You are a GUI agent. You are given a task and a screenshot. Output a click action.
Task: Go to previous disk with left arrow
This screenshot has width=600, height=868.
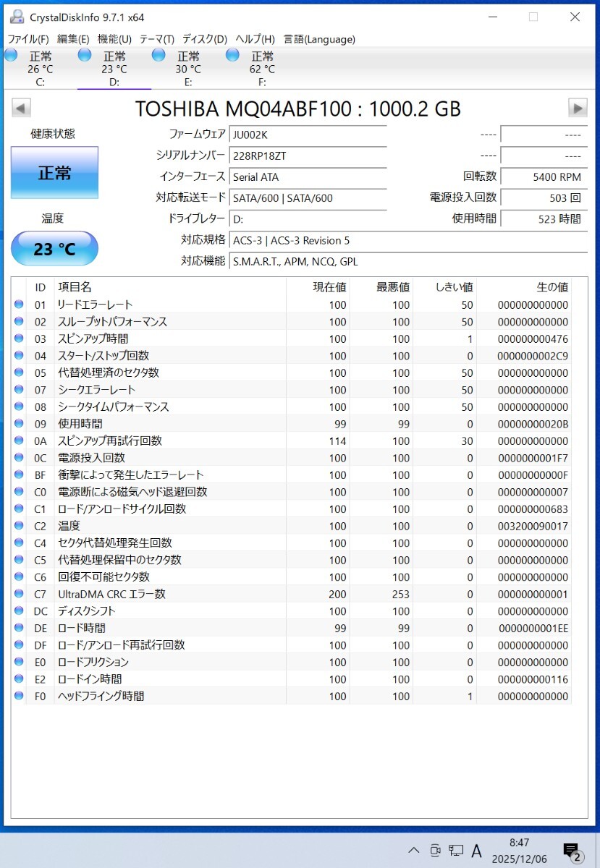(x=21, y=109)
